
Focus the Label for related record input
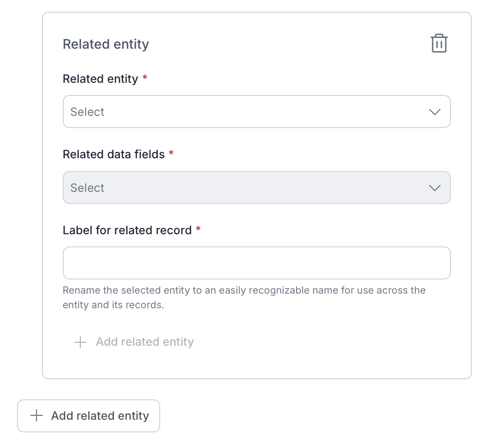pos(257,263)
